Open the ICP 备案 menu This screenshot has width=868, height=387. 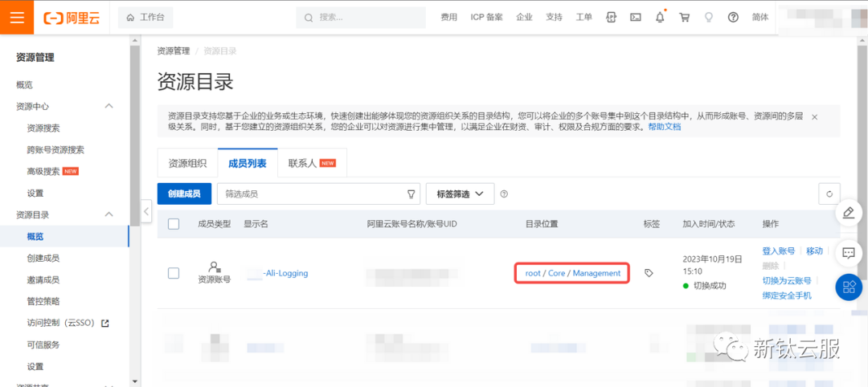tap(486, 17)
